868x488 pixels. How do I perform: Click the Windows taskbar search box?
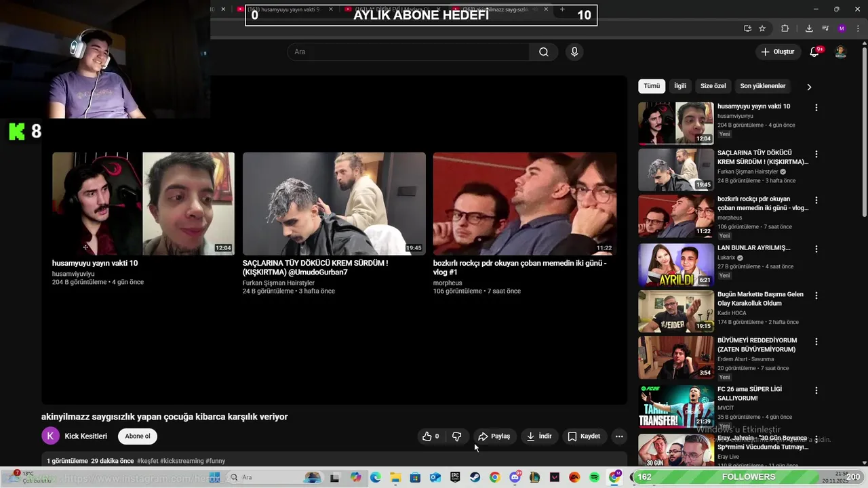tap(273, 477)
